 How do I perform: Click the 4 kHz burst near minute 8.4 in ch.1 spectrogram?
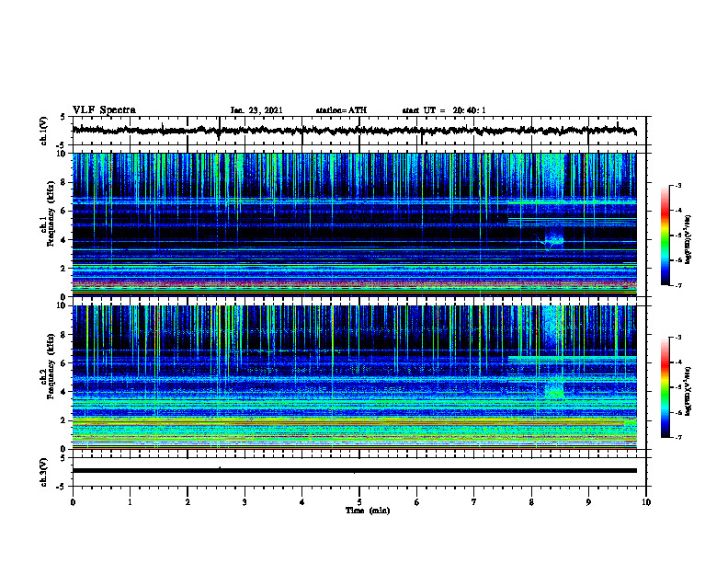(554, 239)
